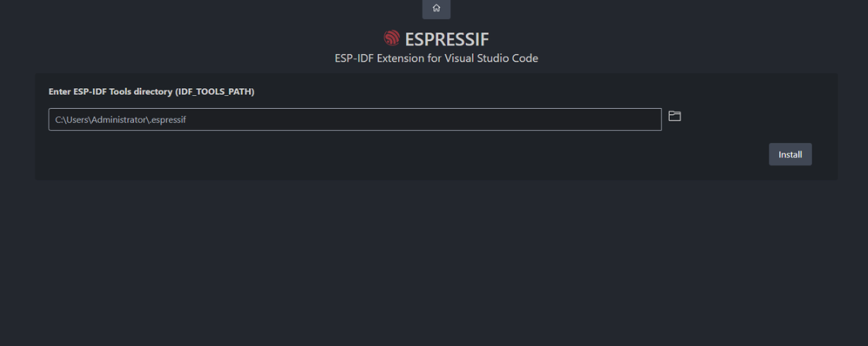The height and width of the screenshot is (346, 868).
Task: Place cursor in the C:\Users\Administrator\.espressif path
Action: [x=120, y=120]
